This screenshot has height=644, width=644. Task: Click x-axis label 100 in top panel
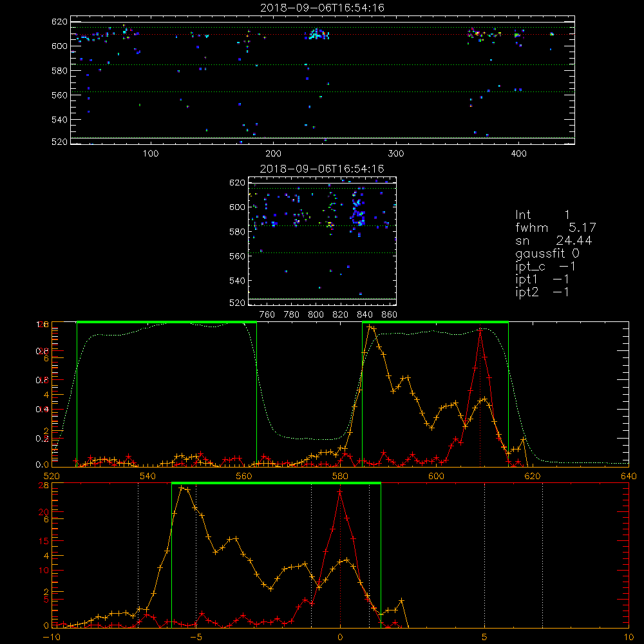pos(151,154)
